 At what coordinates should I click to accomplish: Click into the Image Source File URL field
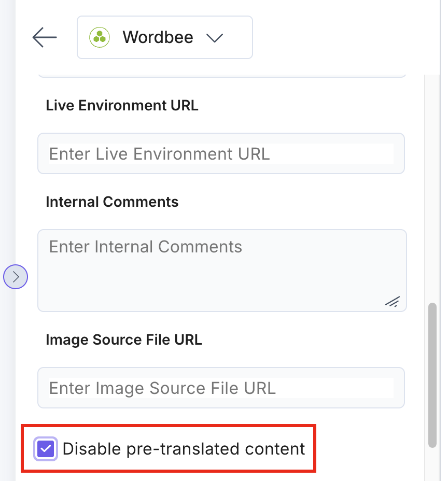point(221,388)
